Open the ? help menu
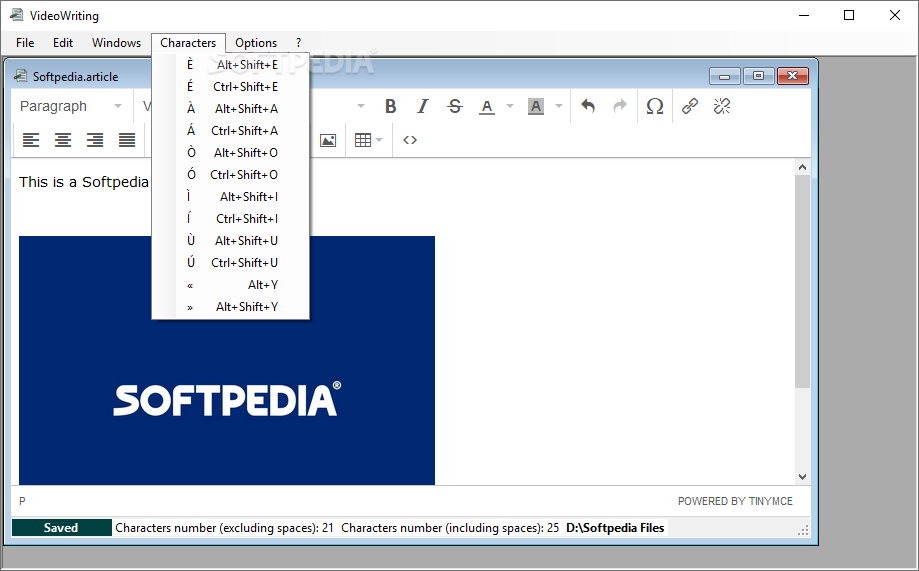This screenshot has width=919, height=571. pyautogui.click(x=298, y=43)
